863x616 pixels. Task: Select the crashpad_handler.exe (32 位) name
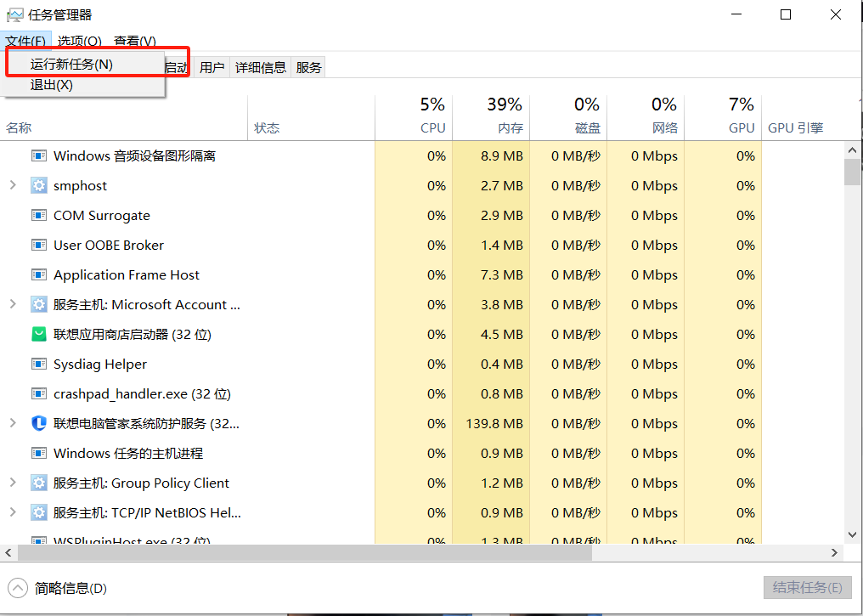point(142,393)
